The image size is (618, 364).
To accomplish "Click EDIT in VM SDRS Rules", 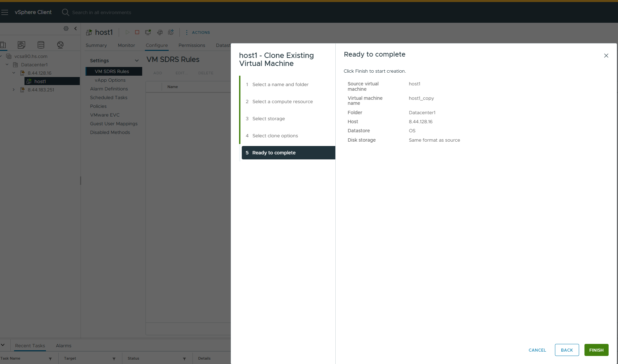I will pyautogui.click(x=181, y=73).
